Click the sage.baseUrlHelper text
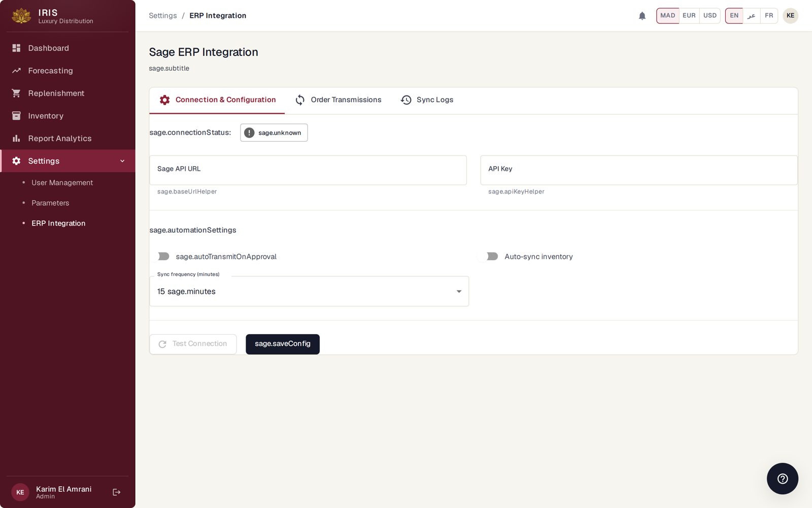The height and width of the screenshot is (508, 812). [x=187, y=192]
